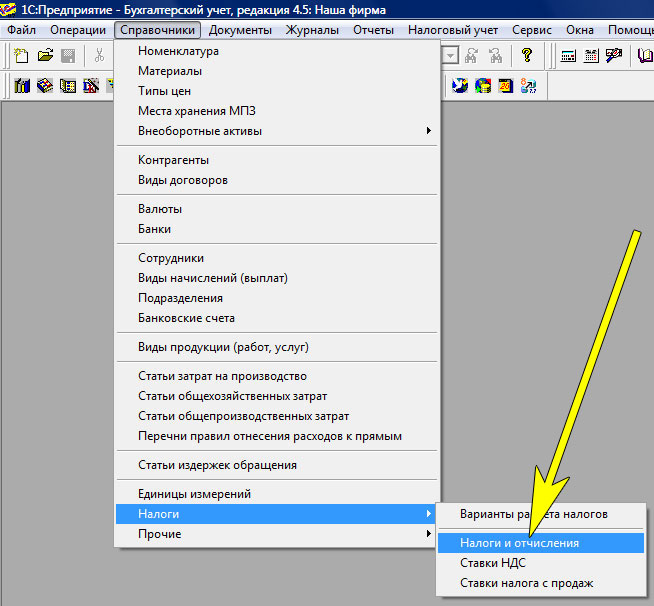The width and height of the screenshot is (654, 606).
Task: Click the New document toolbar icon
Action: click(x=21, y=55)
